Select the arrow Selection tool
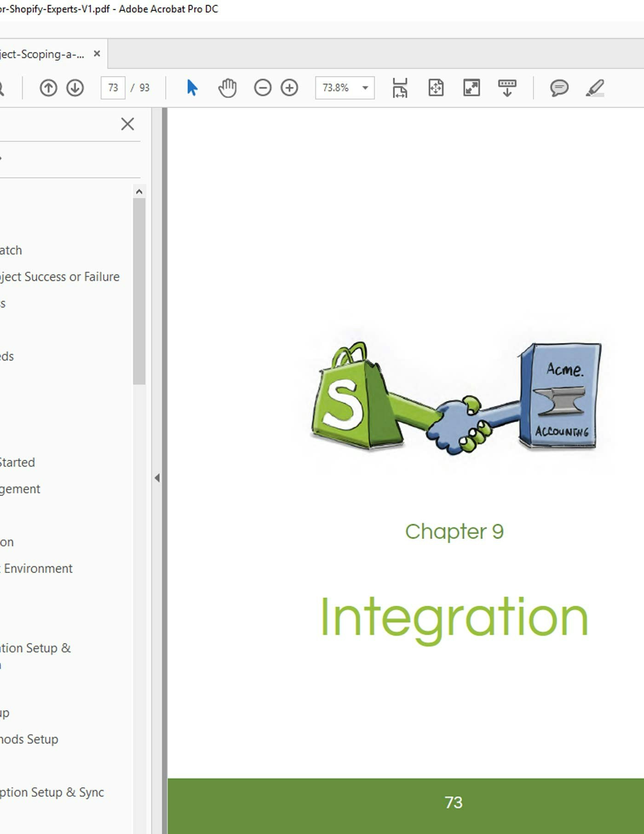Screen dimensions: 644x834 tap(192, 87)
